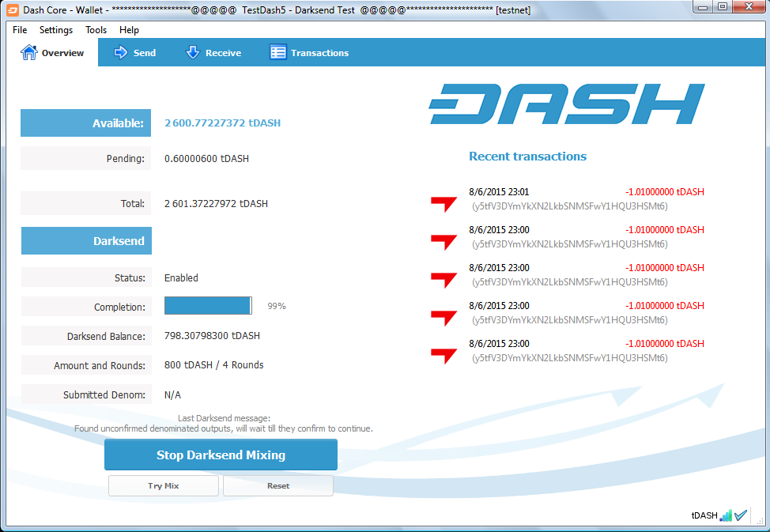Open the Tools menu
Viewport: 770px width, 532px height.
coord(96,30)
